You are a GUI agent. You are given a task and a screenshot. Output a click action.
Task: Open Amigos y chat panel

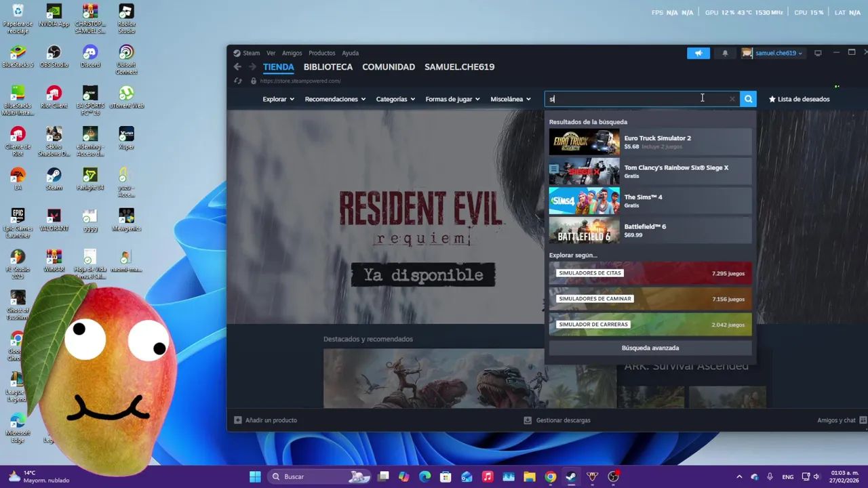(842, 420)
